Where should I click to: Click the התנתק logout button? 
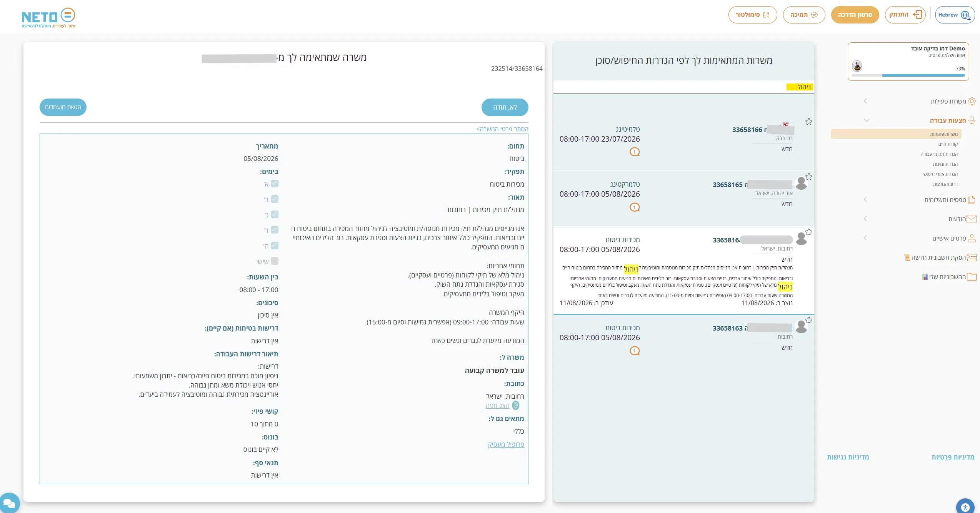[905, 15]
